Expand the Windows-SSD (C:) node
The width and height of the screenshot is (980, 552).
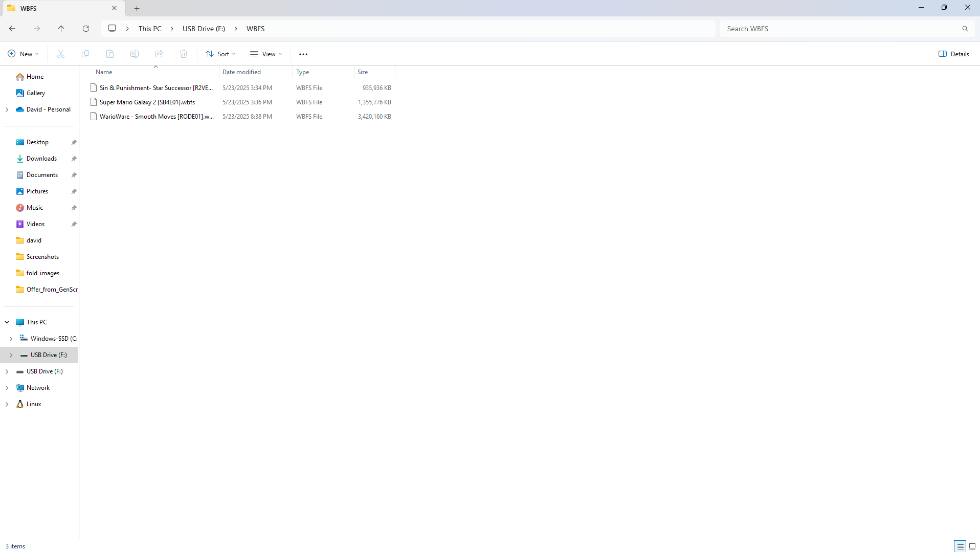click(x=11, y=339)
